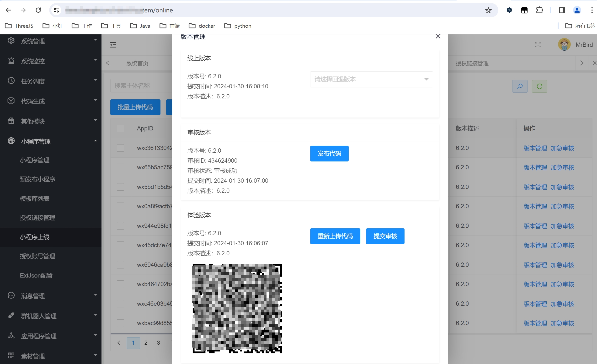The width and height of the screenshot is (597, 364).
Task: Click the MrBird user avatar
Action: click(x=564, y=45)
